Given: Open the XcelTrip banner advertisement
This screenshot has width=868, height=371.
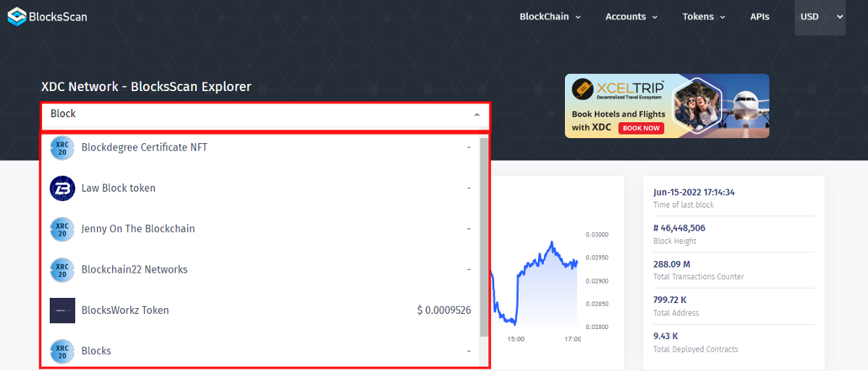Looking at the screenshot, I should tap(667, 106).
